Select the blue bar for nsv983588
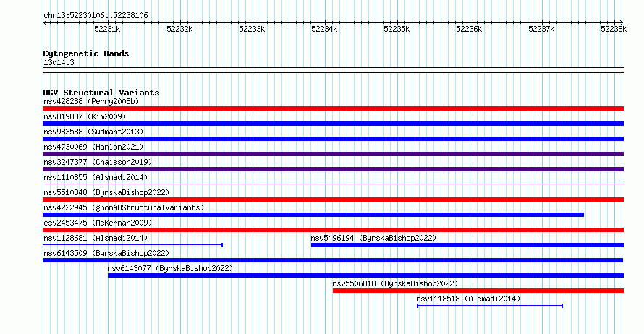 [x=333, y=139]
